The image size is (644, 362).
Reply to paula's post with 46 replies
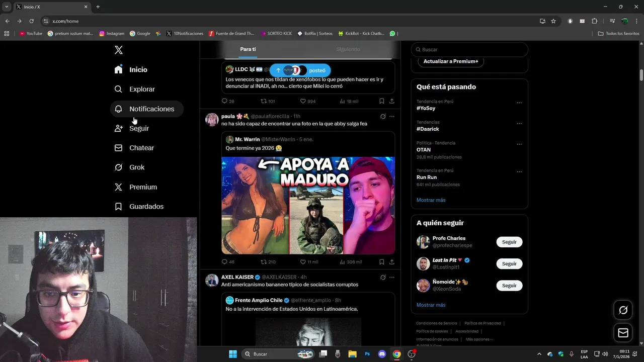point(228,262)
